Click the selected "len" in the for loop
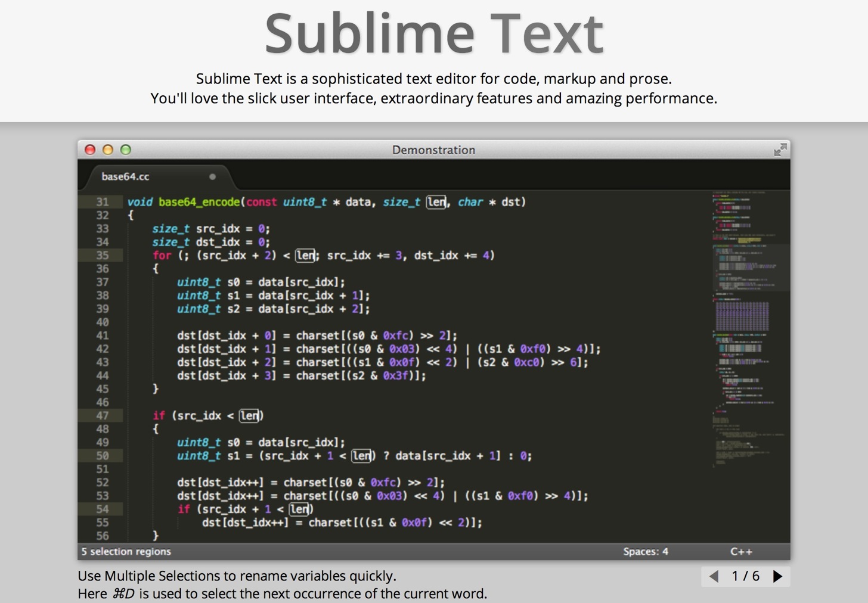 305,256
